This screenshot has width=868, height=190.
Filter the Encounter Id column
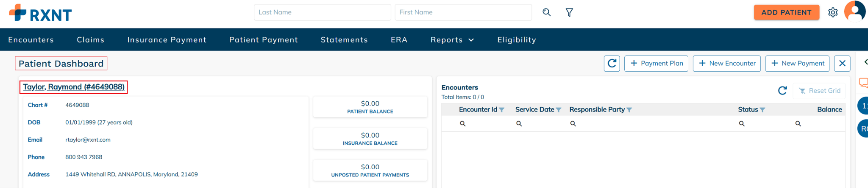pos(502,110)
